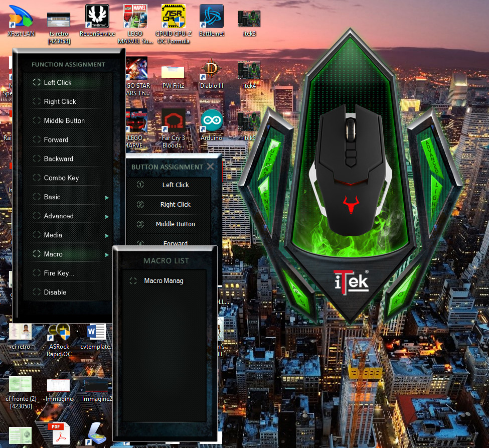Expand the Advanced submenu arrow
Screen dimensions: 489x448
coord(107,217)
